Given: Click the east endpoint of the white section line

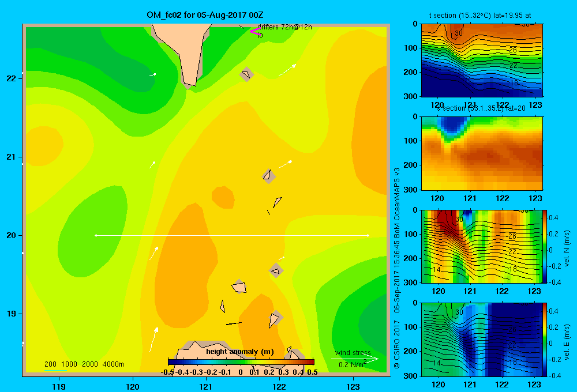Looking at the screenshot, I should point(368,235).
